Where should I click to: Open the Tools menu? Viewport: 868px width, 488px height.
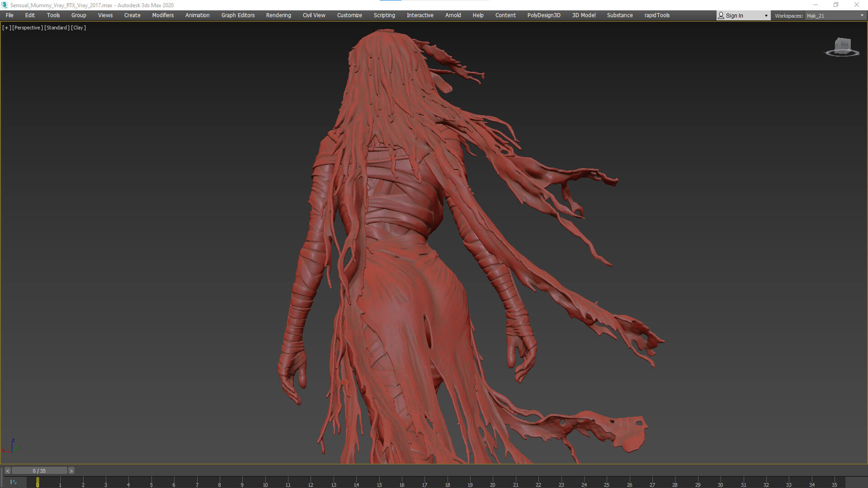(x=53, y=15)
